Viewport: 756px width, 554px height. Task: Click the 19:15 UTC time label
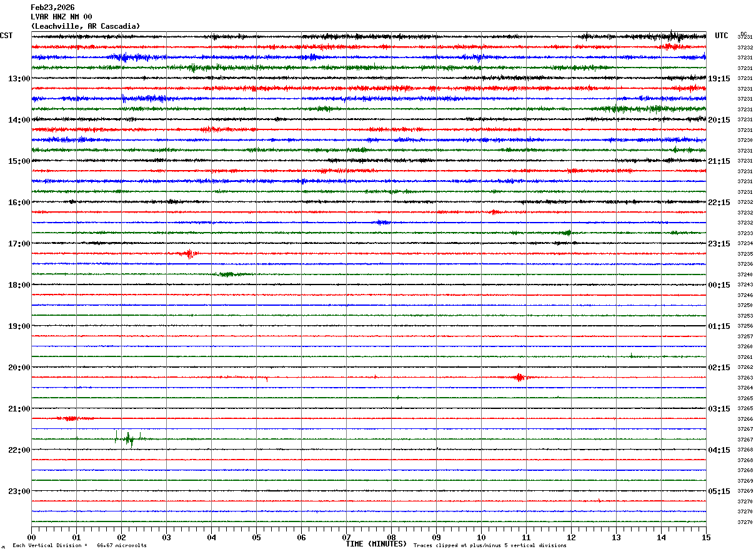(x=719, y=79)
